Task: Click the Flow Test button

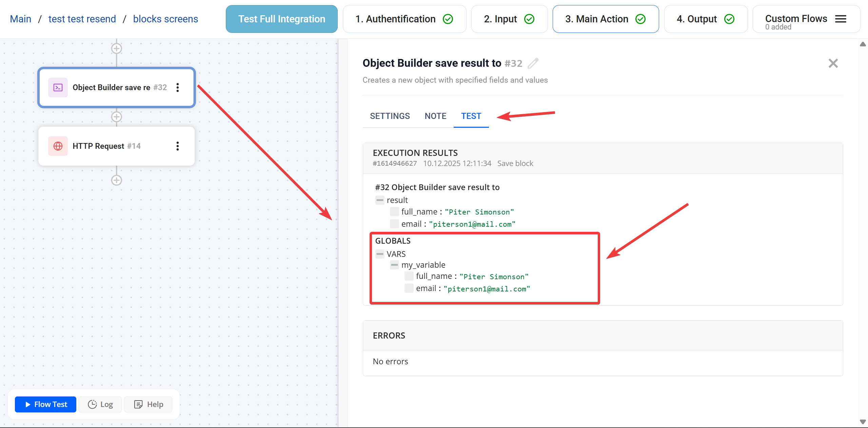Action: click(x=46, y=404)
